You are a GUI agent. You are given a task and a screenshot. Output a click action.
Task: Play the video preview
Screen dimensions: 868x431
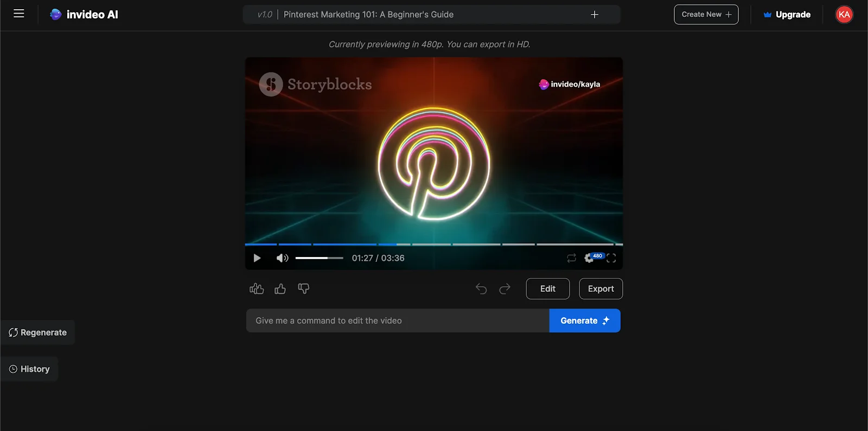[257, 258]
